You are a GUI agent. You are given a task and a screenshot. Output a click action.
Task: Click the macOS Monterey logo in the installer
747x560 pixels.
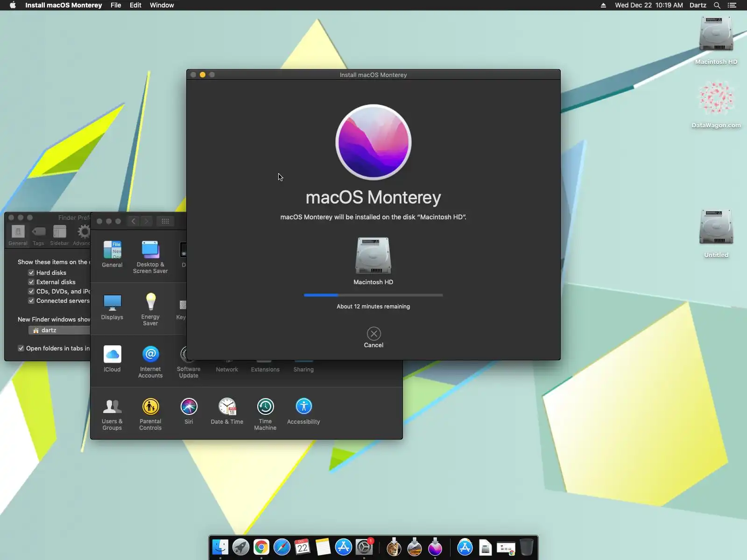[x=373, y=142]
